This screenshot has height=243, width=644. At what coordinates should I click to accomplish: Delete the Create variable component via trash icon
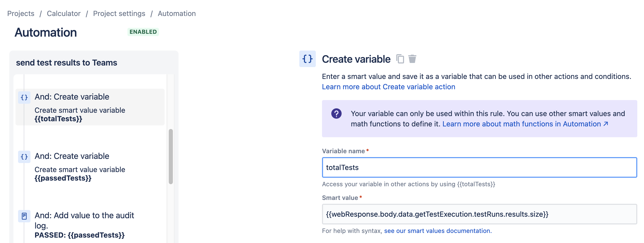tap(412, 59)
